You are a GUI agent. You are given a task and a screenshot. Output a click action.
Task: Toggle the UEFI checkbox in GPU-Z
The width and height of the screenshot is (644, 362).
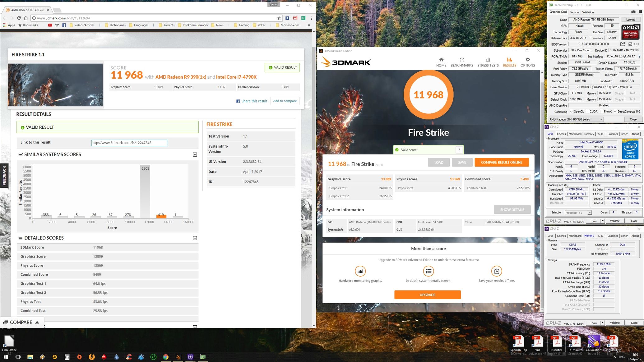pos(630,44)
